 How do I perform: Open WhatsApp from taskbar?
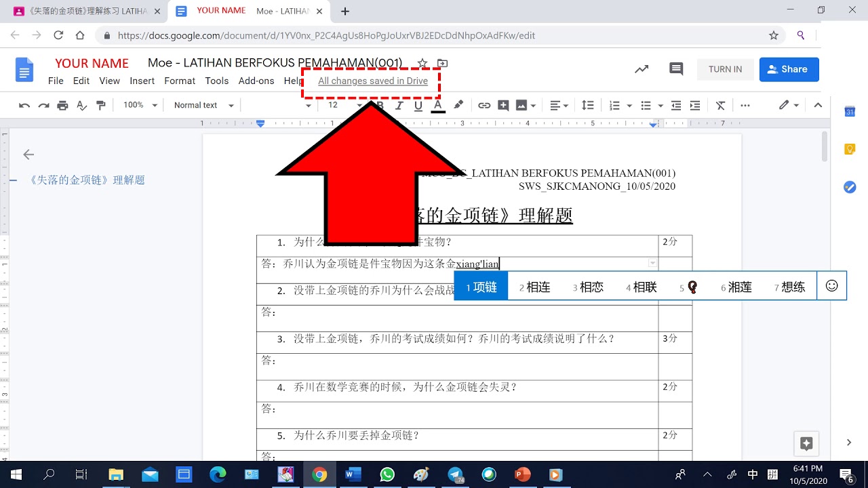coord(387,474)
